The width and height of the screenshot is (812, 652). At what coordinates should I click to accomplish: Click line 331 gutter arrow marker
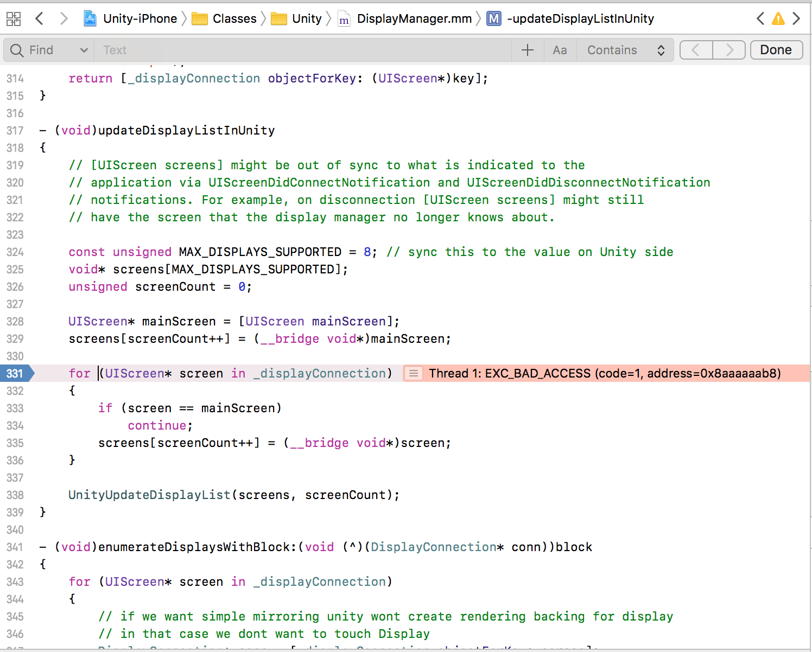point(17,373)
